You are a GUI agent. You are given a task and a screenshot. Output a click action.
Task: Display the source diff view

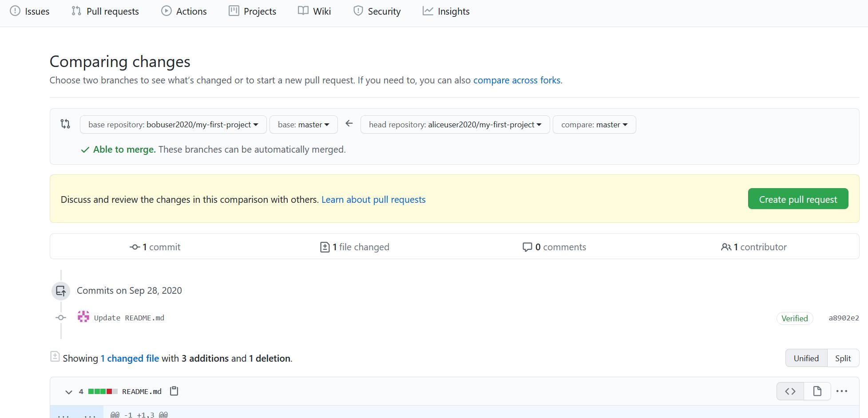point(790,391)
